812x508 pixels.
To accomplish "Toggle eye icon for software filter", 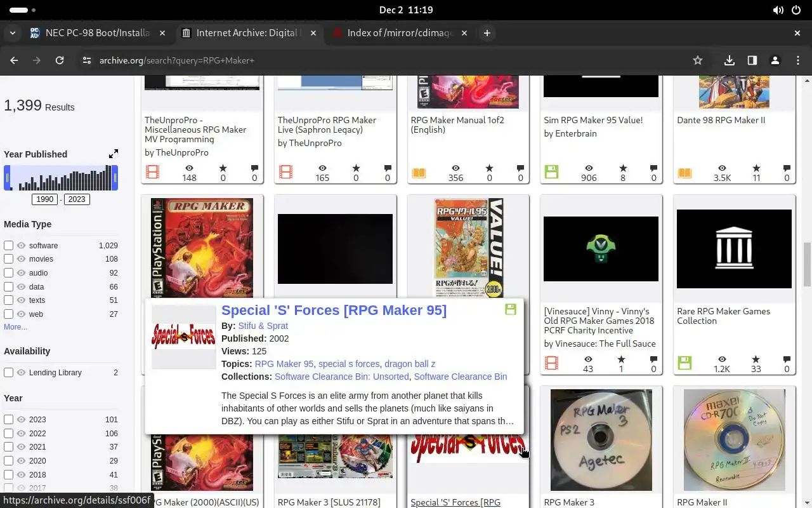I will pos(21,245).
